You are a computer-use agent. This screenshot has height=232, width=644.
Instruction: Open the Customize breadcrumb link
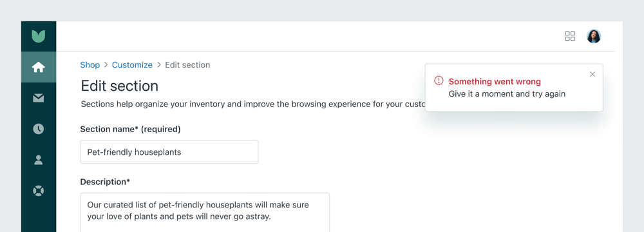click(x=132, y=65)
